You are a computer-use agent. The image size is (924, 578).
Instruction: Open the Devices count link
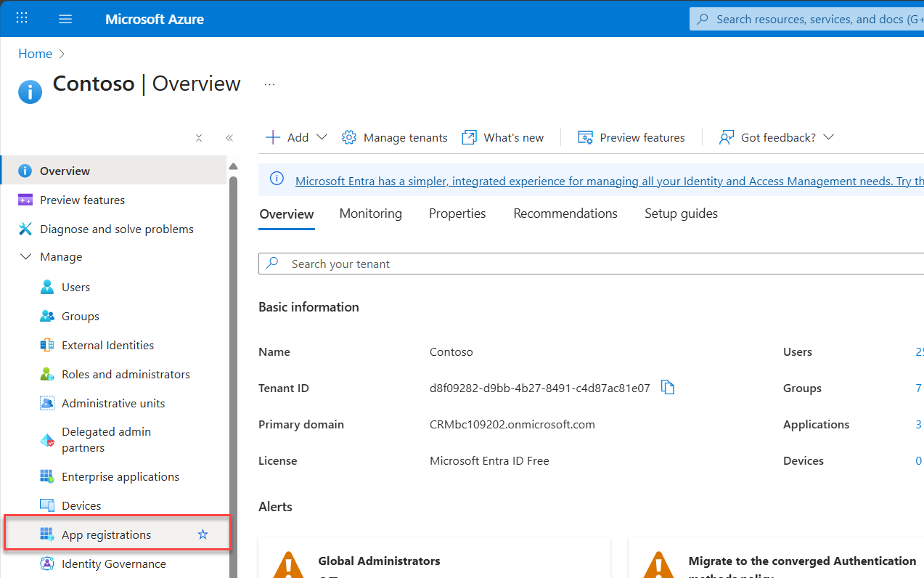918,461
